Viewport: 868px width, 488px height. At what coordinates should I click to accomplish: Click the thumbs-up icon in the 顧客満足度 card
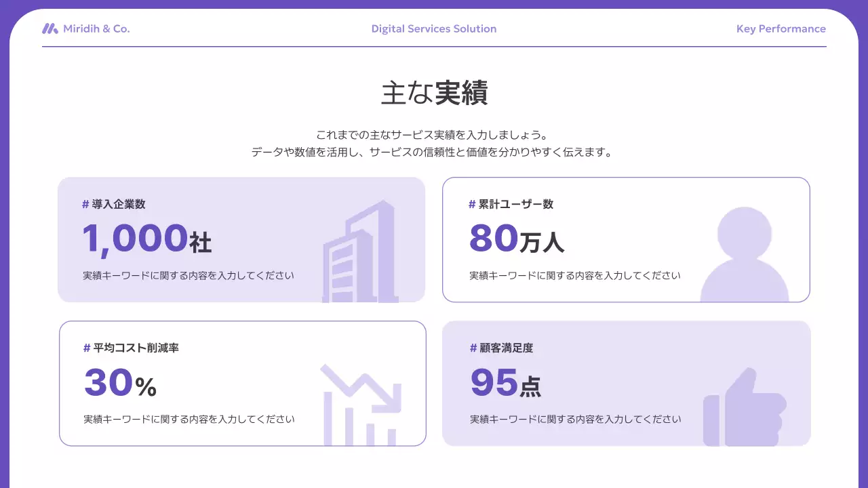tap(746, 407)
